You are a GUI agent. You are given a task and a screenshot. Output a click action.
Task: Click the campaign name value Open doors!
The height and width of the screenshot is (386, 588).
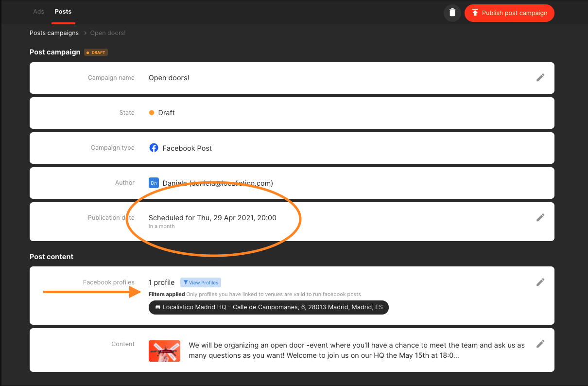tap(169, 78)
